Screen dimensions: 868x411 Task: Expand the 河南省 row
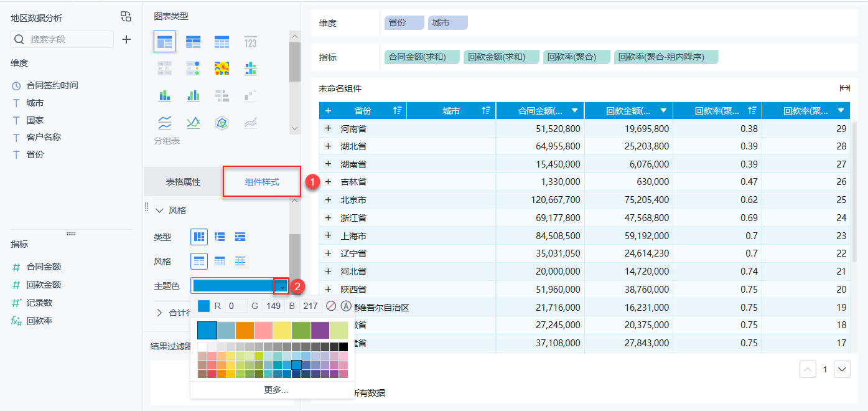pyautogui.click(x=328, y=129)
